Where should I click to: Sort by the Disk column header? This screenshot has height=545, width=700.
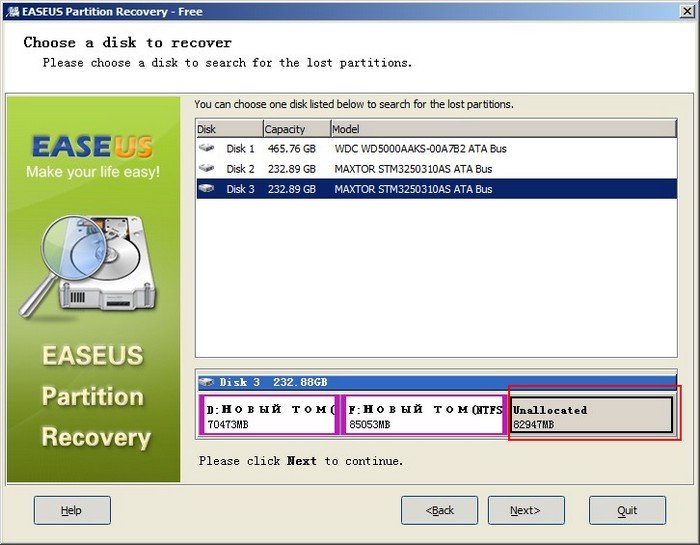point(229,129)
